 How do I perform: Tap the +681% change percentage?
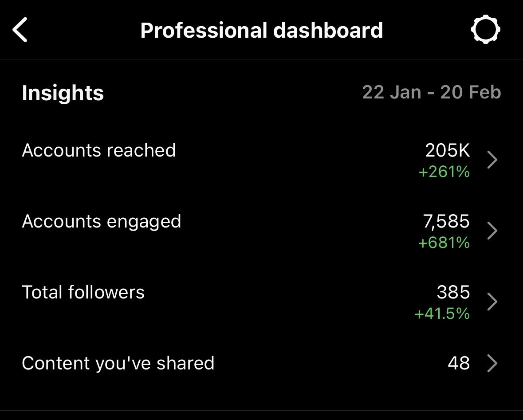click(444, 243)
